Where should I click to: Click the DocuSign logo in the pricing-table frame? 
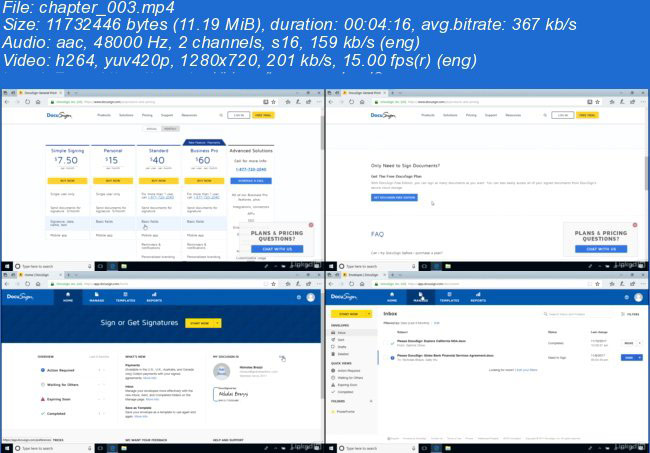click(59, 115)
